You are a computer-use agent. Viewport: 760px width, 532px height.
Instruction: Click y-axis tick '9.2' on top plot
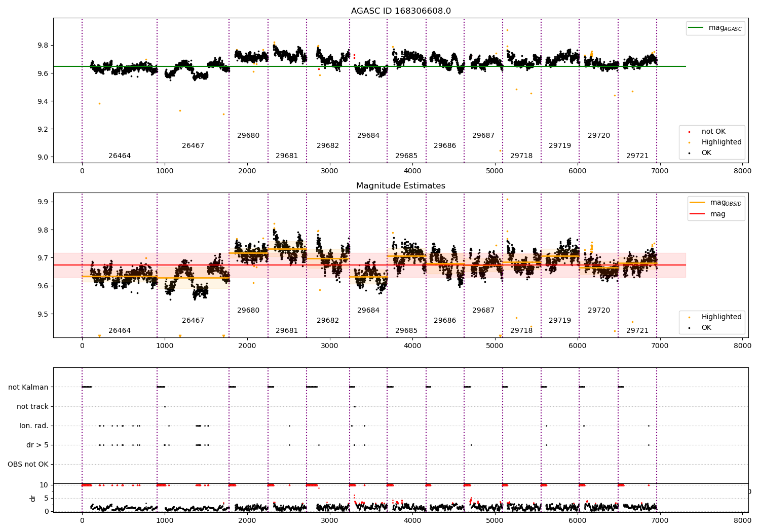pyautogui.click(x=44, y=129)
